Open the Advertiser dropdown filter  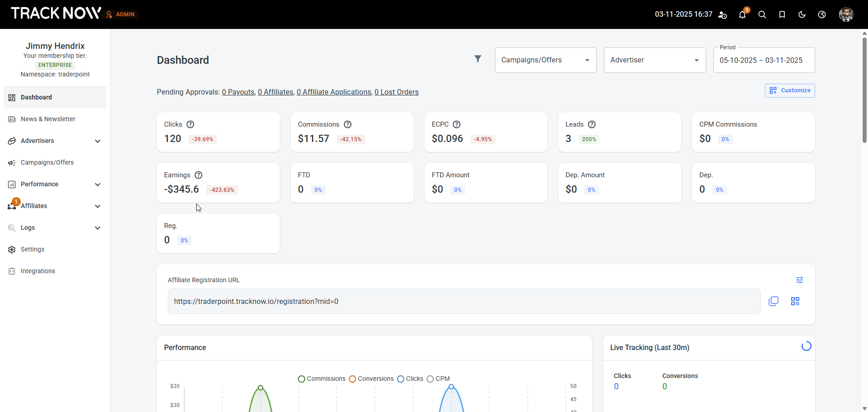[655, 60]
